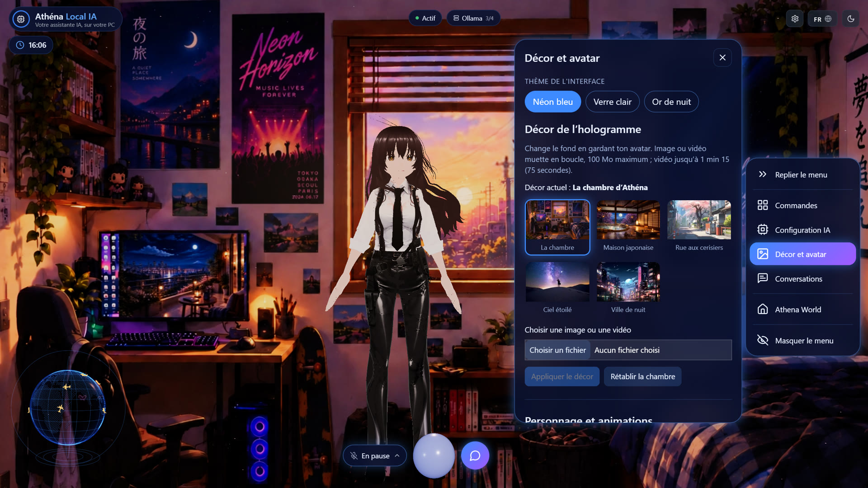Open the Ollama 3/4 status badge
Viewport: 868px width, 488px height.
(473, 19)
